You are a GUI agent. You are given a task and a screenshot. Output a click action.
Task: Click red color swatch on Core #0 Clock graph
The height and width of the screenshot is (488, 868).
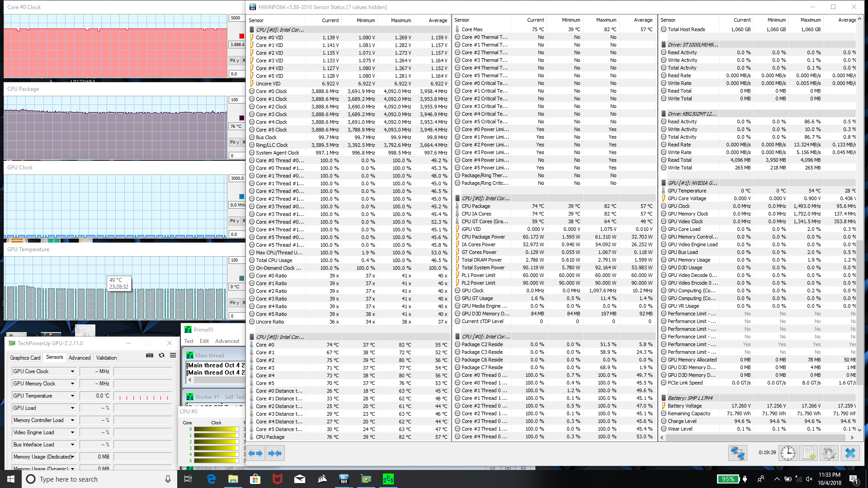coord(241,36)
